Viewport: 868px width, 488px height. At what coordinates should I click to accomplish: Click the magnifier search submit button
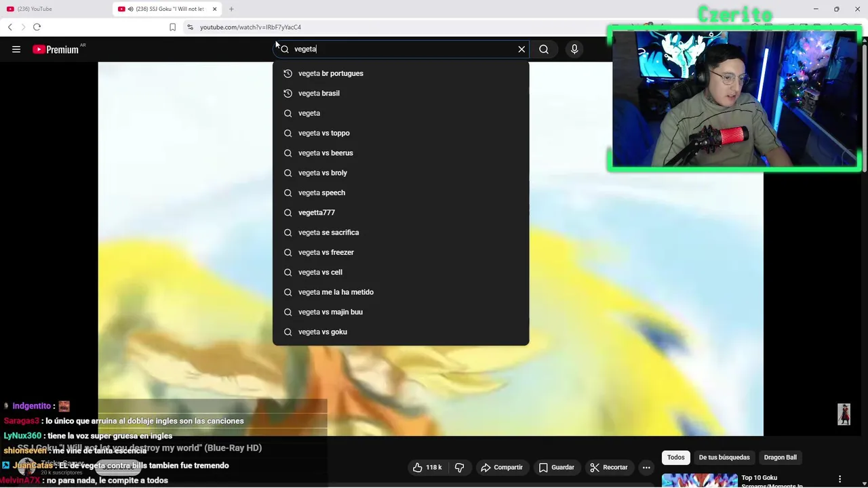click(x=544, y=49)
